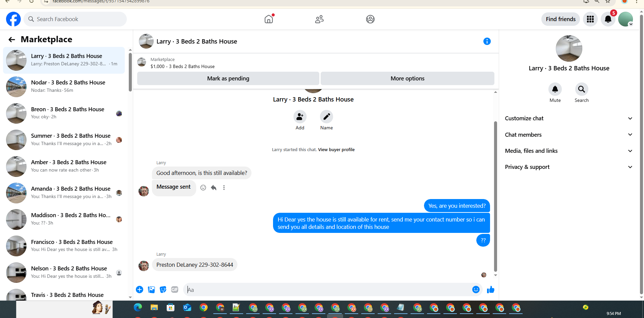
Task: Open Amanda conversation in list
Action: pyautogui.click(x=64, y=193)
